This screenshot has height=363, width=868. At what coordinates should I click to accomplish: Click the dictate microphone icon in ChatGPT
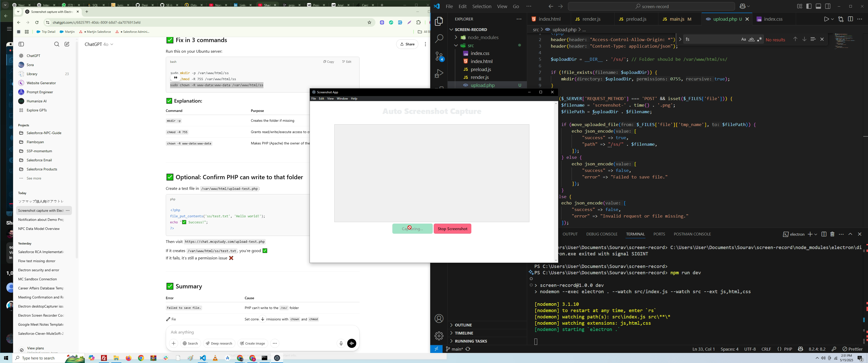(x=341, y=343)
